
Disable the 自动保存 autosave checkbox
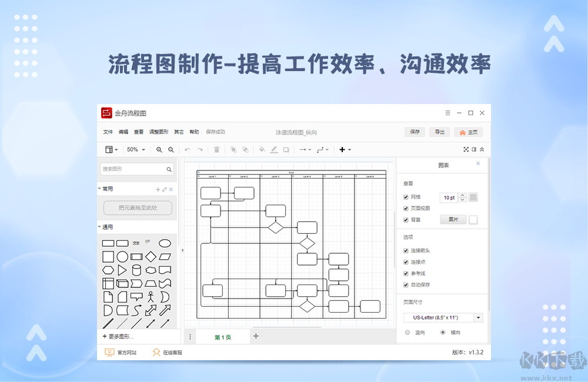tap(405, 286)
